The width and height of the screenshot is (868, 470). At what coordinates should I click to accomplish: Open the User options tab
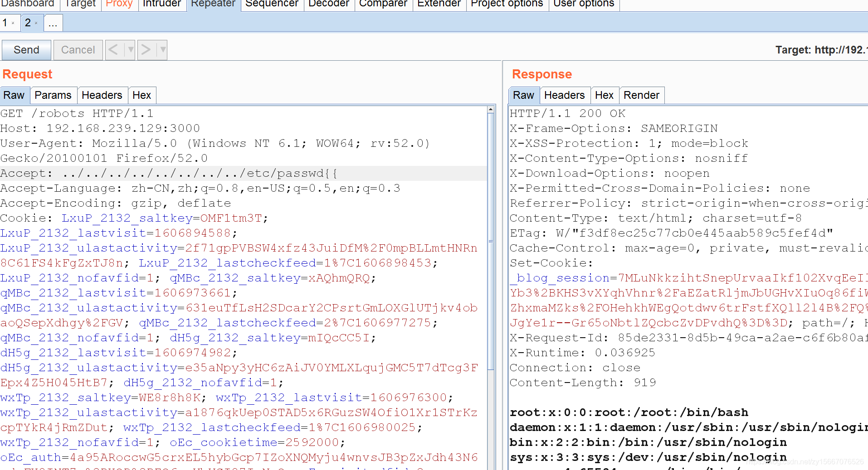(584, 4)
